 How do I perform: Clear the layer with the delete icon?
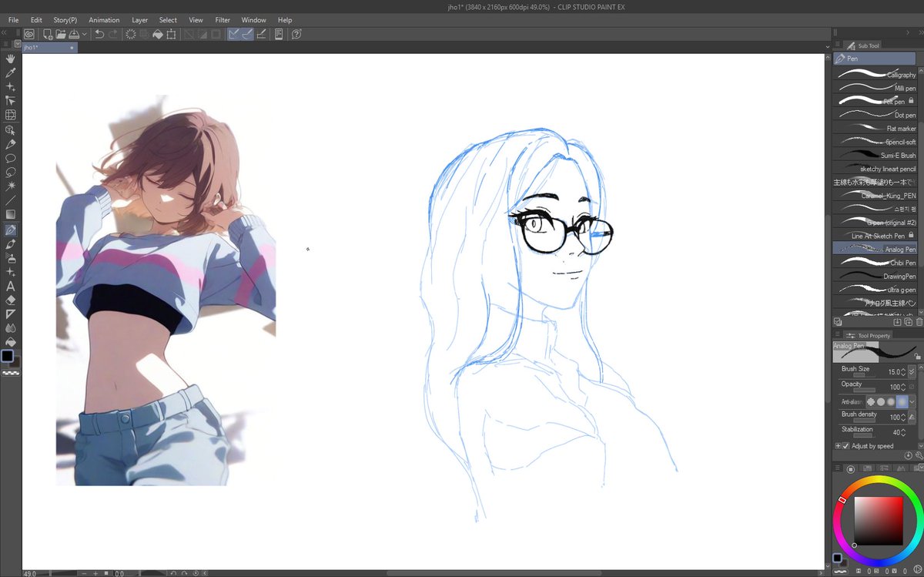pyautogui.click(x=131, y=34)
